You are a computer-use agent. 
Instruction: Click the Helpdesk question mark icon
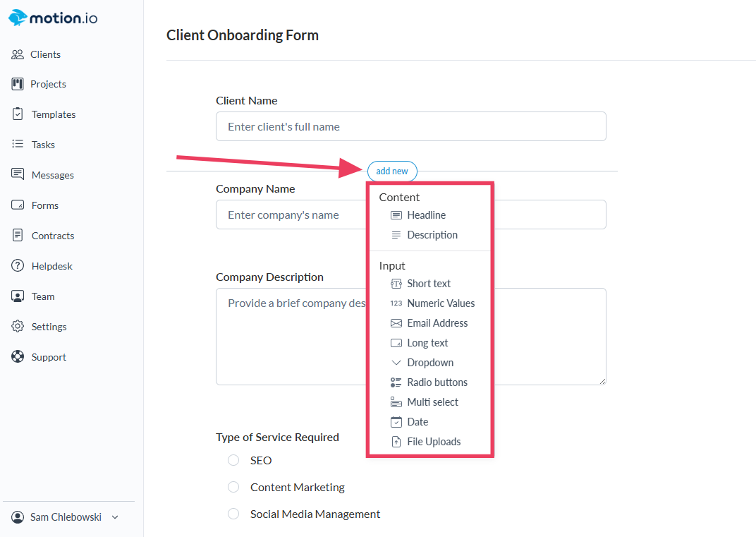tap(18, 266)
